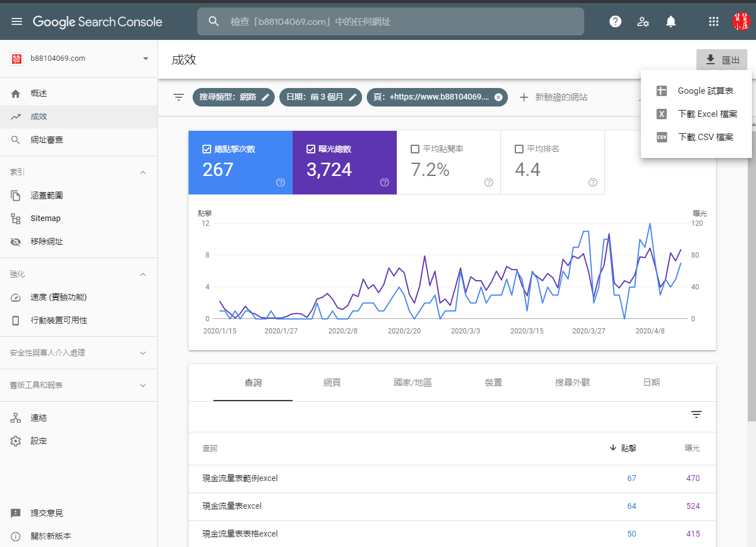Open the help question mark icon
The image size is (756, 547).
pyautogui.click(x=615, y=21)
